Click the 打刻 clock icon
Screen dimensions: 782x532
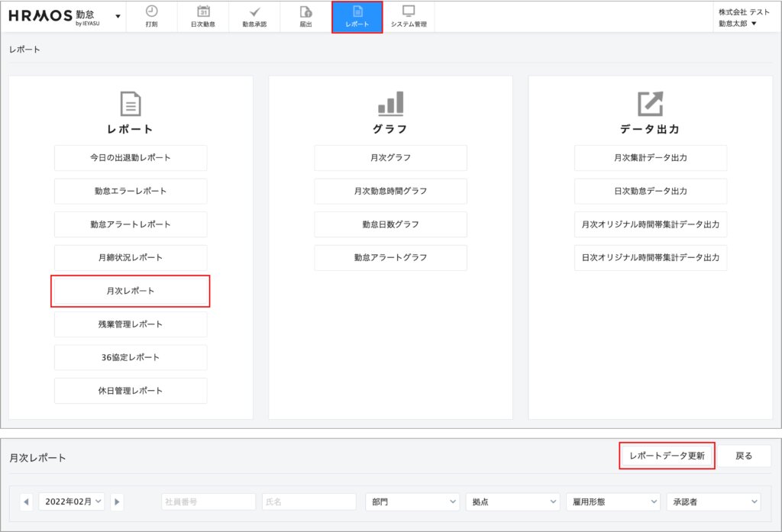[151, 11]
